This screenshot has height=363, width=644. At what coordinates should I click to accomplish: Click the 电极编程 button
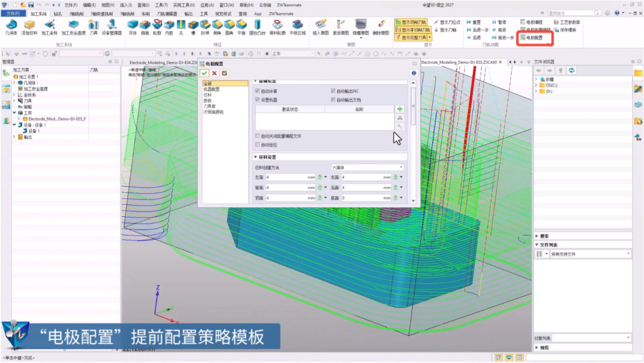[531, 22]
